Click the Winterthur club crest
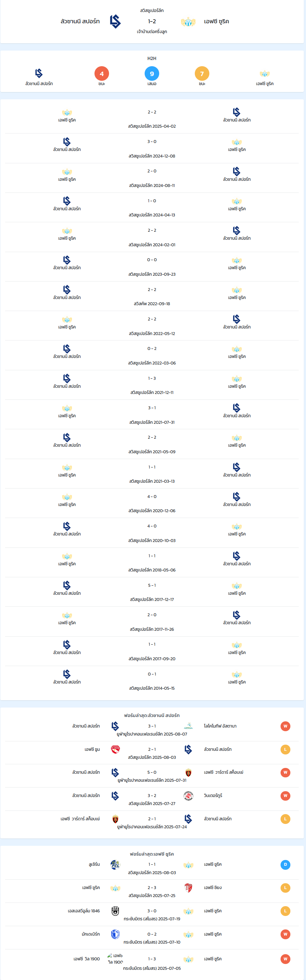Viewport: 306px width, 980px height. (x=188, y=796)
